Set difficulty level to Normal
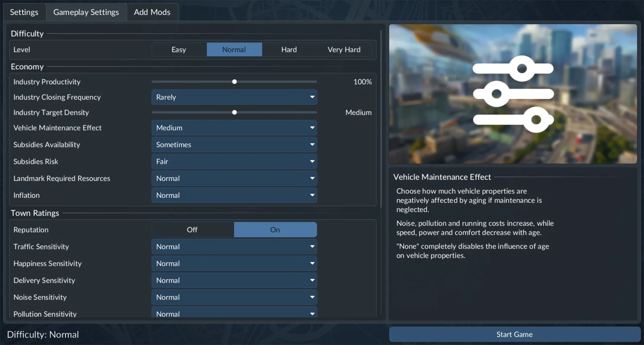The width and height of the screenshot is (644, 345). (234, 49)
